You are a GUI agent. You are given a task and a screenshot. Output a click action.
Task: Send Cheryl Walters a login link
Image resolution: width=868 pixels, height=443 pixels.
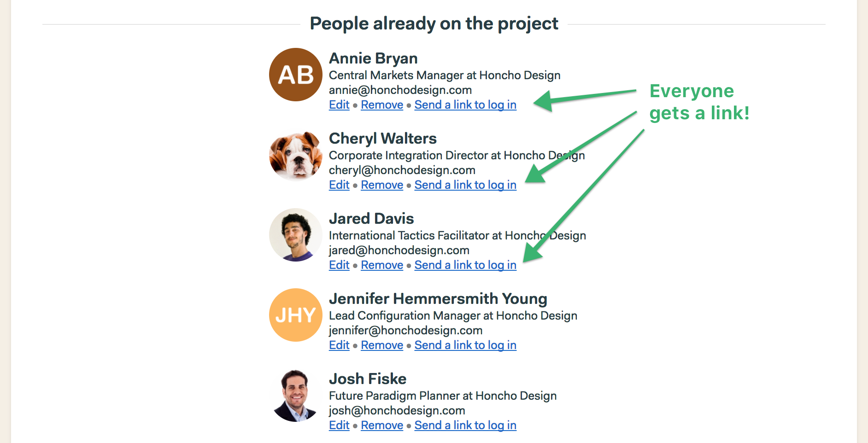click(465, 185)
